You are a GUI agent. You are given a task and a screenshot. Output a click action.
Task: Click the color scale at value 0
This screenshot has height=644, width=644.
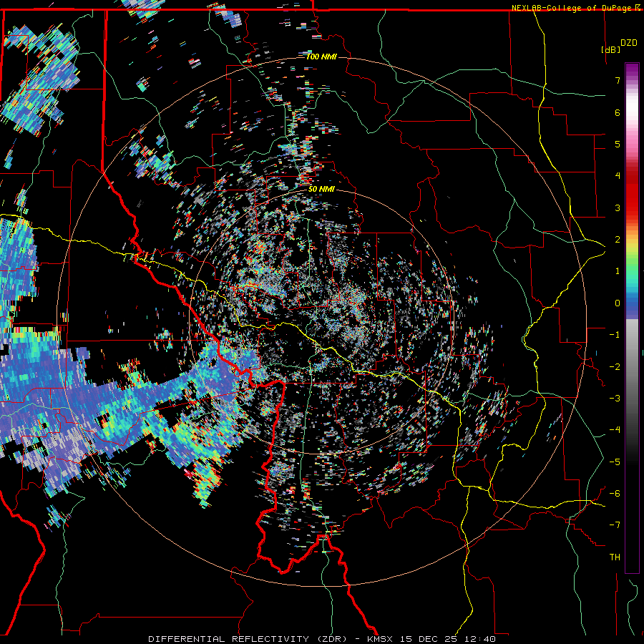[x=632, y=303]
